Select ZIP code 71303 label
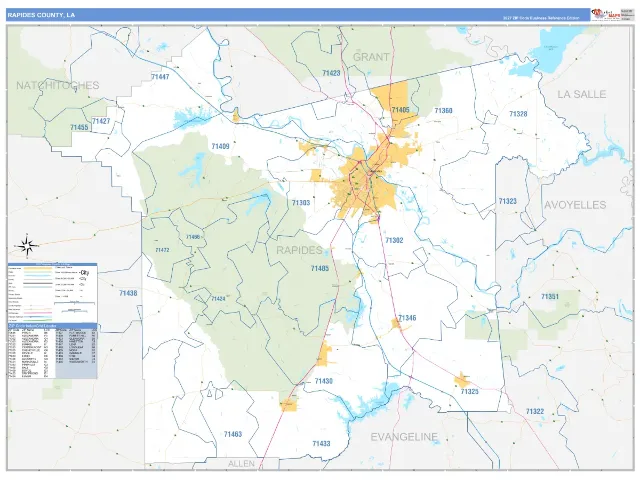The height and width of the screenshot is (480, 640). click(x=301, y=203)
